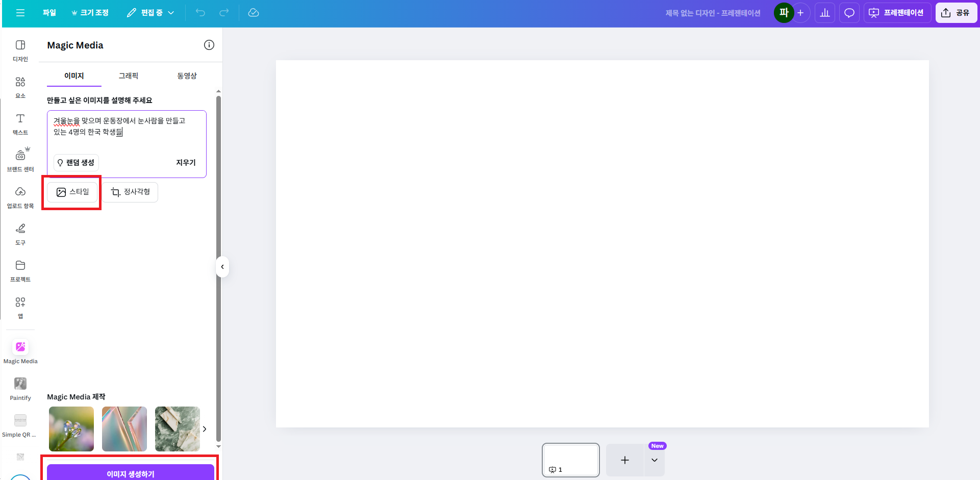Open the 스타일 style selector
980x480 pixels.
pos(72,192)
